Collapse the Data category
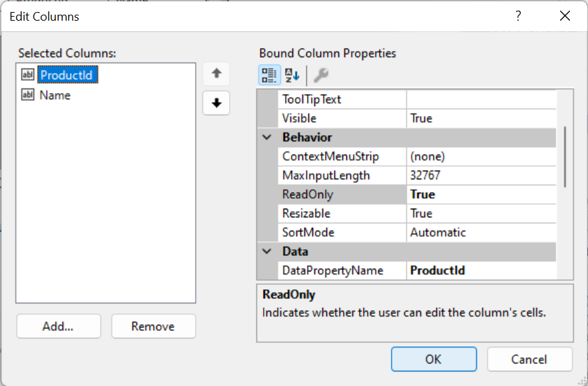This screenshot has height=386, width=588. (266, 251)
